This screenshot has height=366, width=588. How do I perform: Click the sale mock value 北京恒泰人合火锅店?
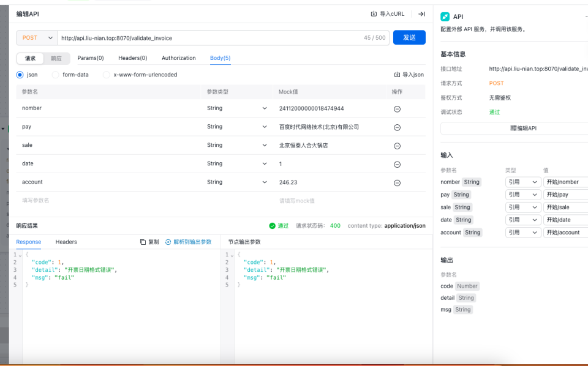tap(303, 145)
